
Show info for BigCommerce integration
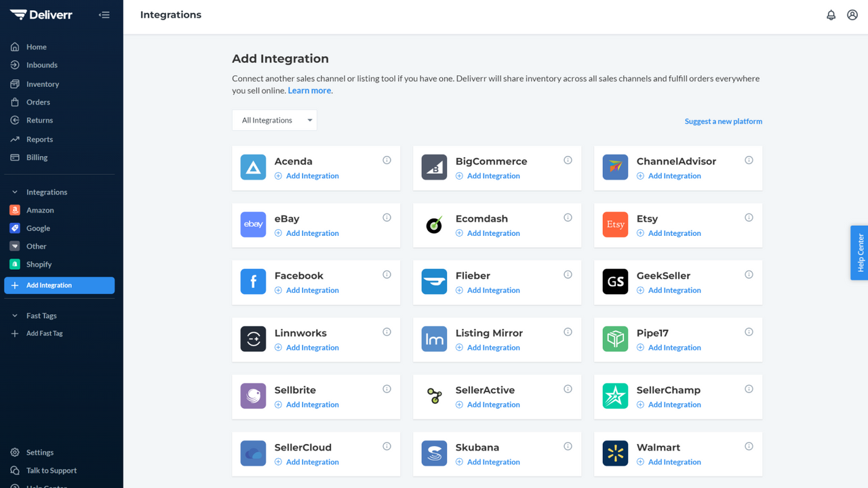tap(568, 161)
